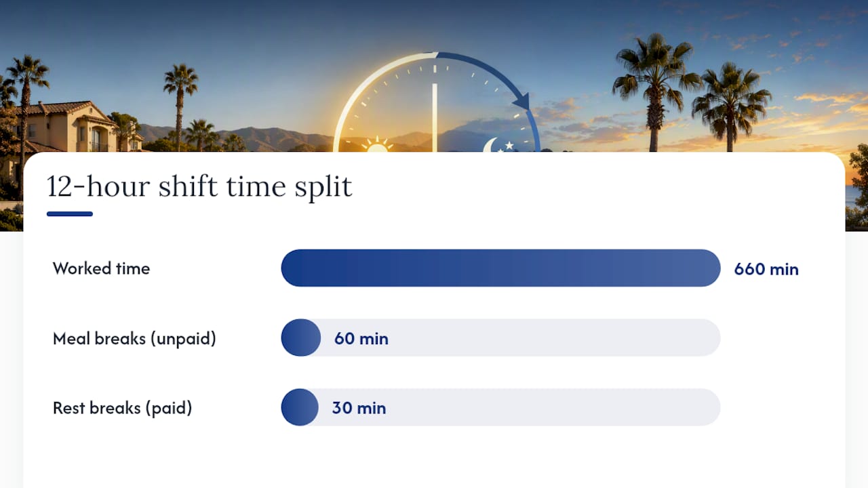868x488 pixels.
Task: Click the '60 min' value
Action: (361, 338)
